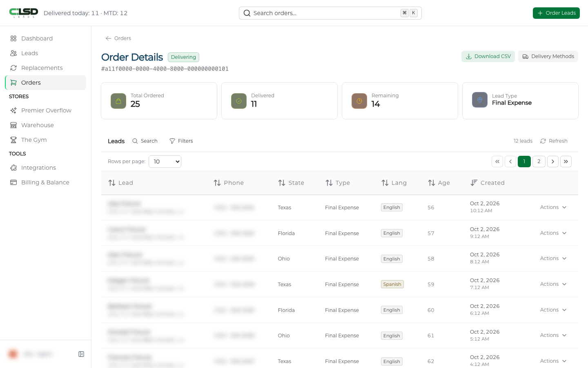The height and width of the screenshot is (368, 588).
Task: Go to previous page of leads
Action: tap(510, 162)
